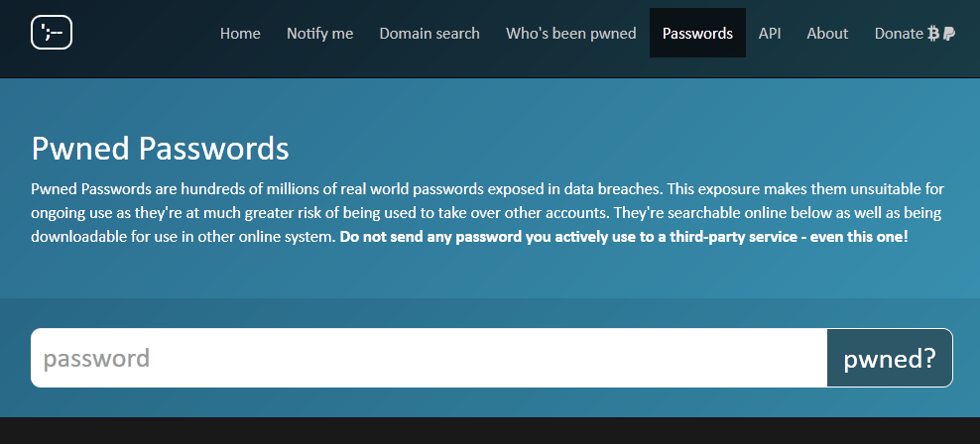Click the Donate text link
The height and width of the screenshot is (444, 980).
[x=899, y=33]
